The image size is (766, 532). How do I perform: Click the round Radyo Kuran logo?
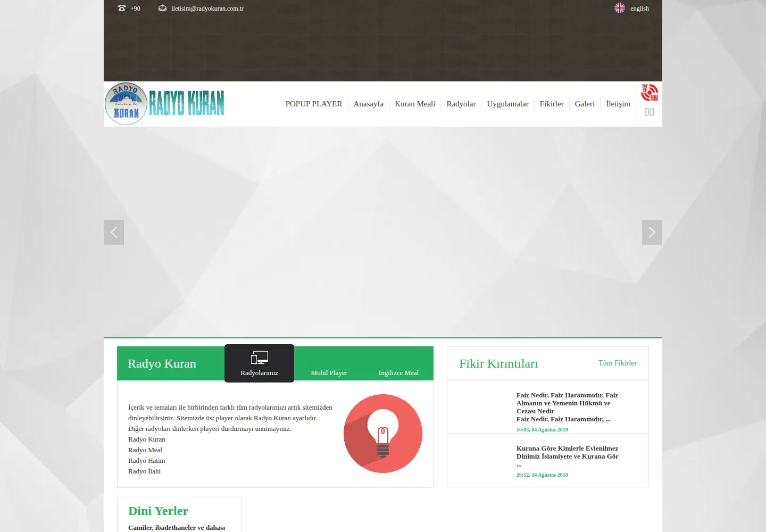click(126, 104)
